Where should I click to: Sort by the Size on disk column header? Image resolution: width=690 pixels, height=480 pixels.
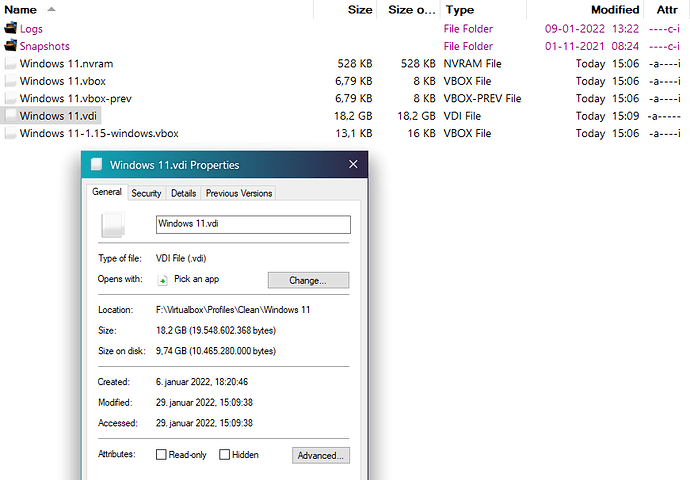[x=411, y=10]
